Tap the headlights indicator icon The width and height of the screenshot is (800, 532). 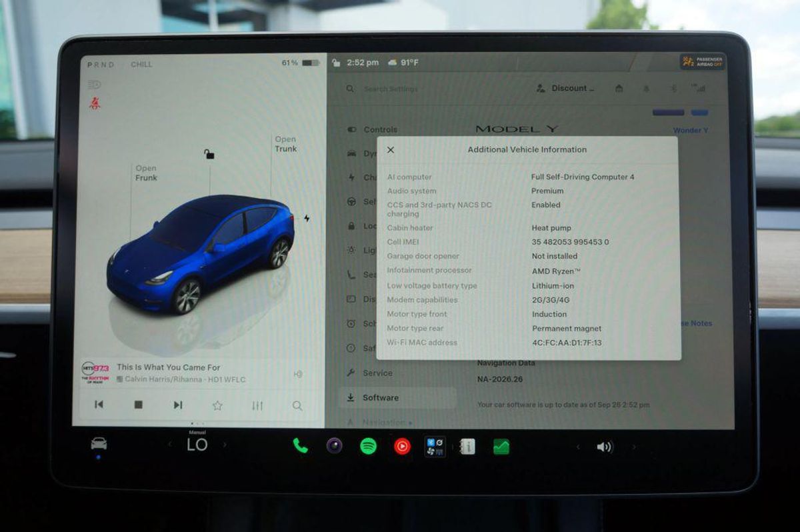click(95, 85)
